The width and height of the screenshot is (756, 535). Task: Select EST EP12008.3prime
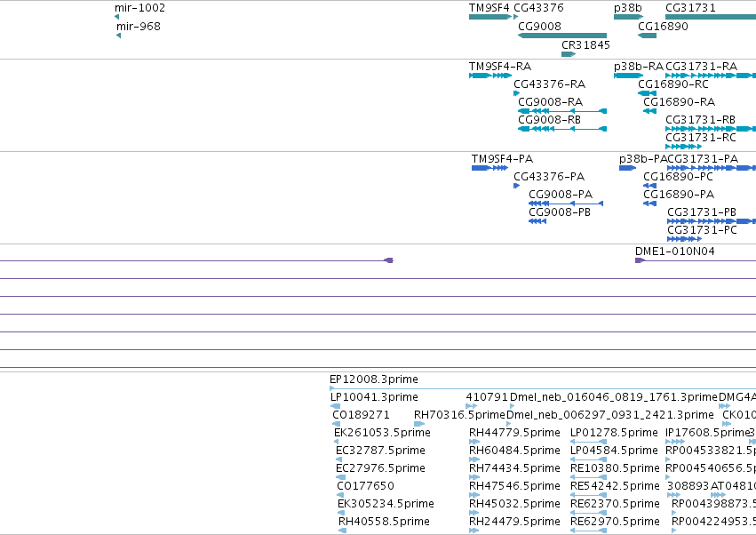pyautogui.click(x=543, y=388)
